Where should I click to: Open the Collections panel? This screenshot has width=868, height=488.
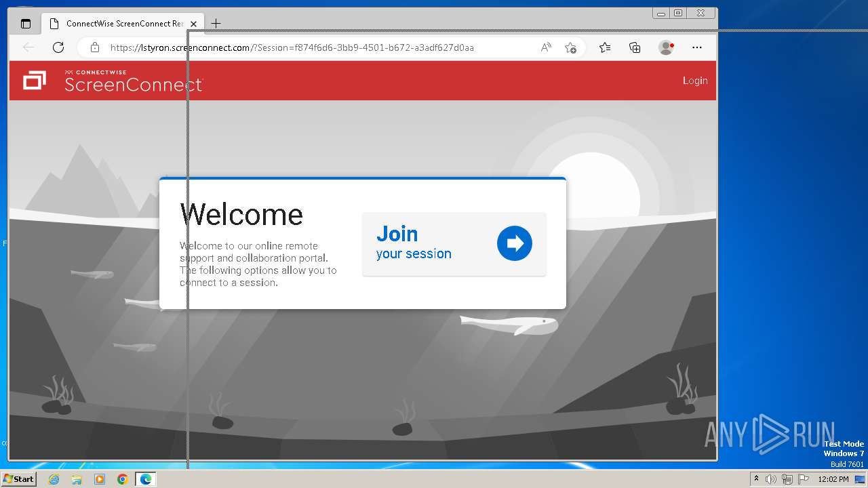[635, 47]
